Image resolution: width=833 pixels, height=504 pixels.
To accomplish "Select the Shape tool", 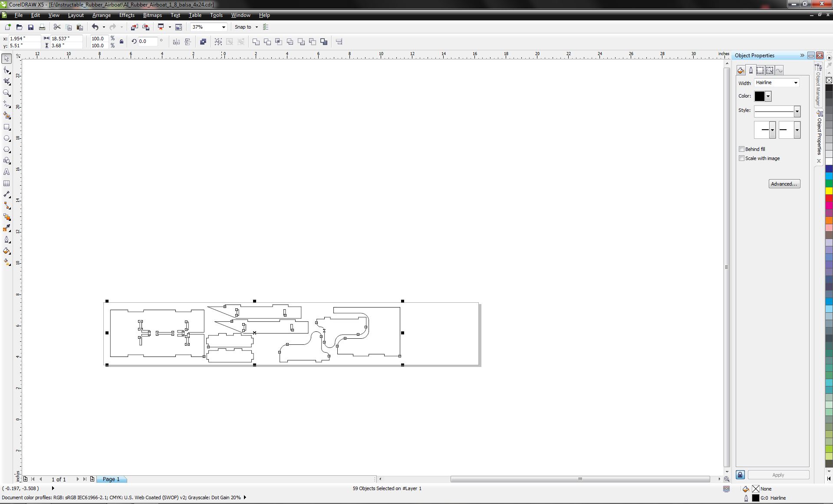I will (7, 70).
